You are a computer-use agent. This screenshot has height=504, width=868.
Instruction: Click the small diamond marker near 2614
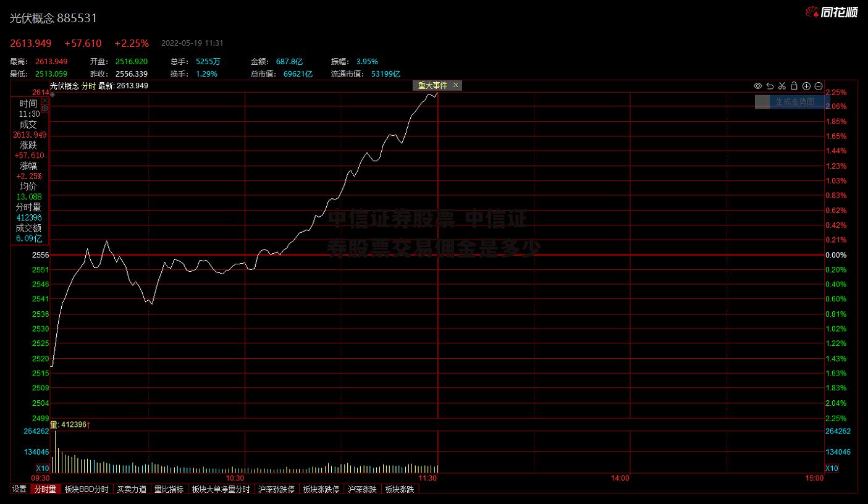(53, 95)
